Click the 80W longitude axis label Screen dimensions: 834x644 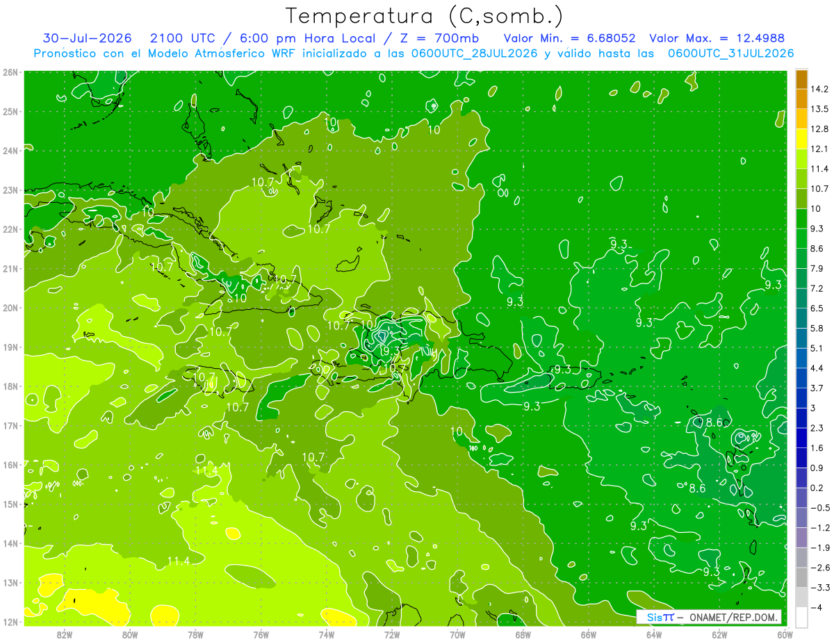tap(130, 634)
